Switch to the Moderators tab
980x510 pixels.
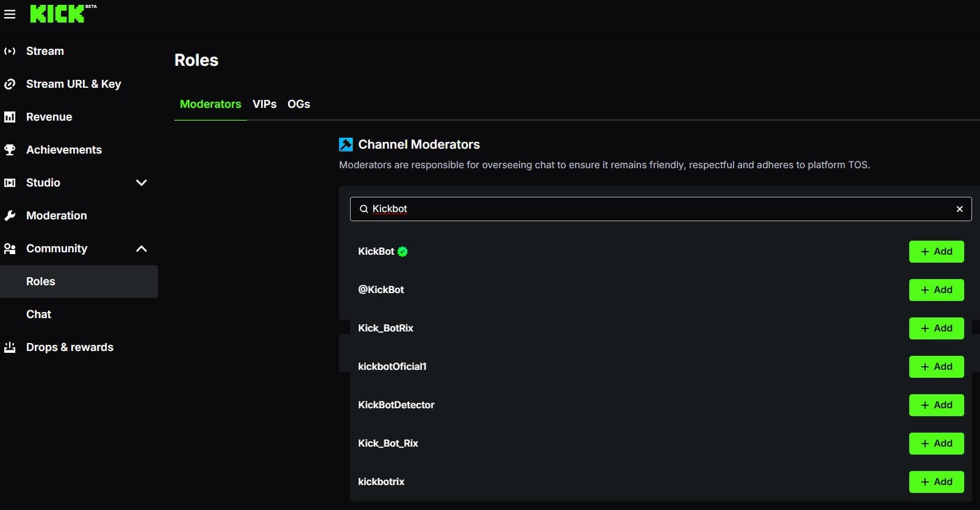tap(210, 104)
